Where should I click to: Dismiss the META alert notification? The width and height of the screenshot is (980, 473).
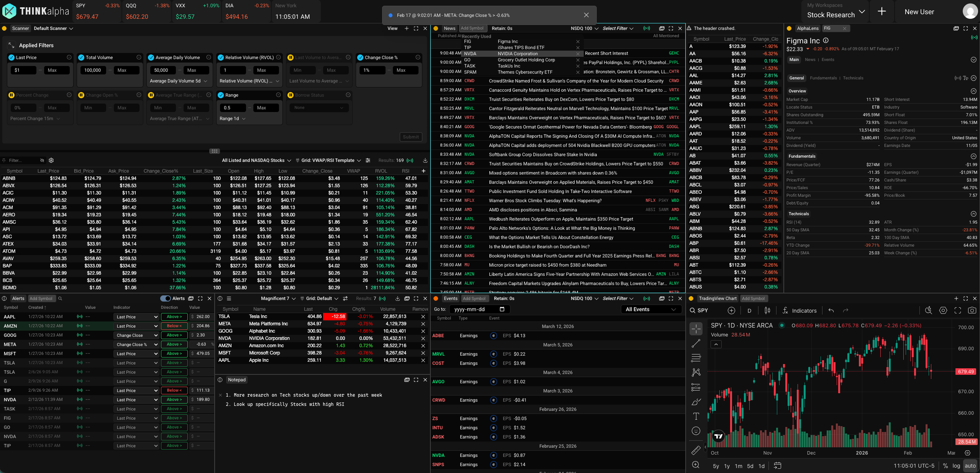[586, 15]
